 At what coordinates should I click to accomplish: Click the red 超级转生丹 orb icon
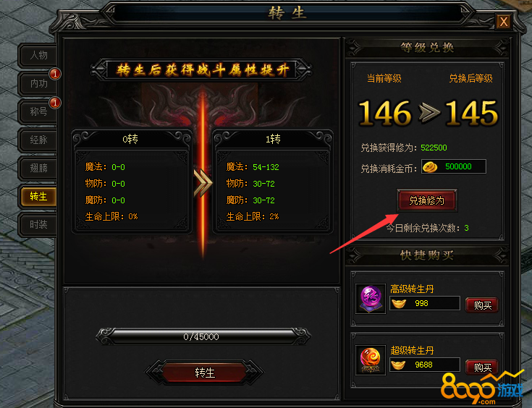coord(371,360)
